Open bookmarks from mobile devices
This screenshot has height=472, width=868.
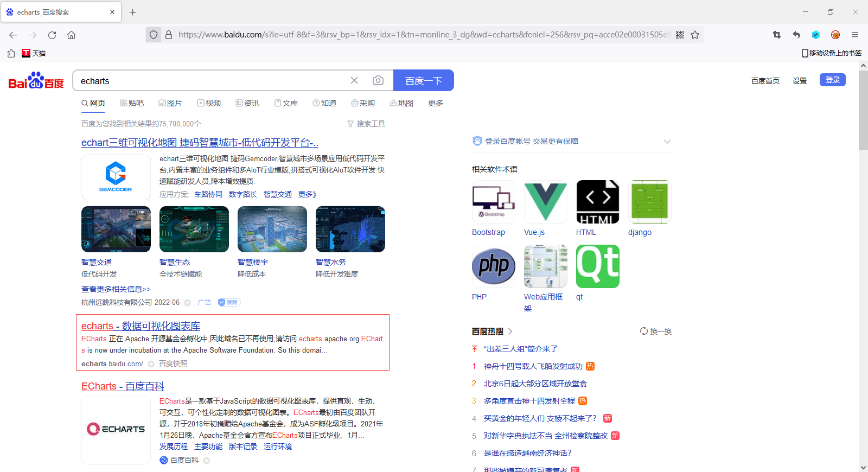832,53
